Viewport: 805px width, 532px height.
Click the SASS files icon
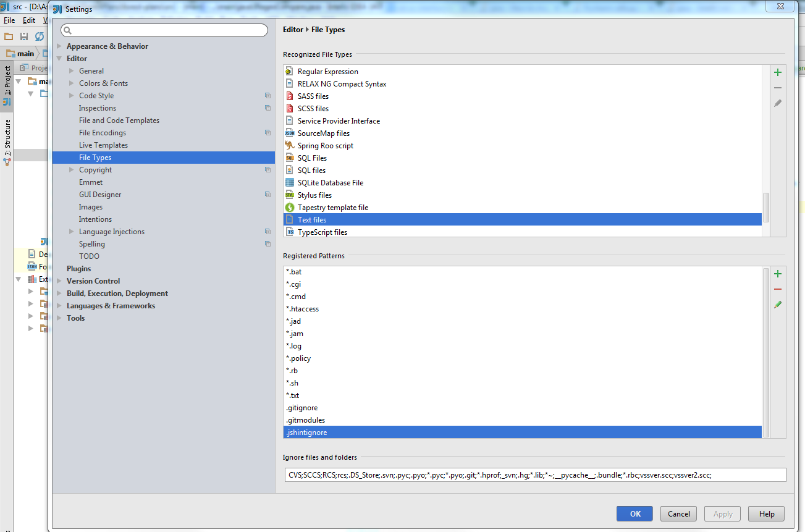[x=290, y=96]
